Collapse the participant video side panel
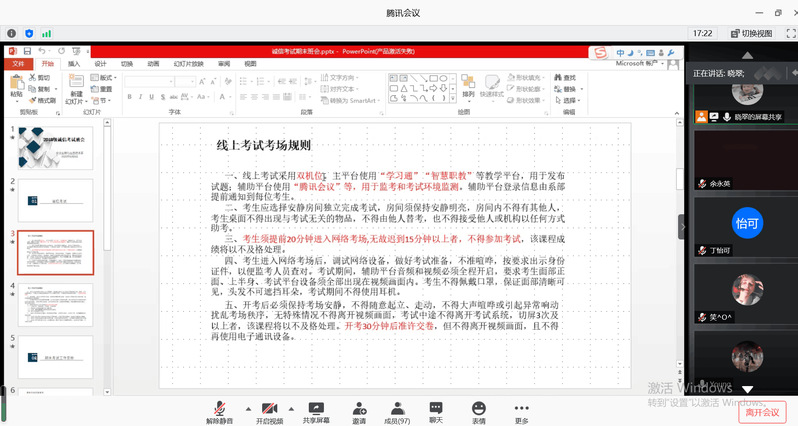 [683, 226]
